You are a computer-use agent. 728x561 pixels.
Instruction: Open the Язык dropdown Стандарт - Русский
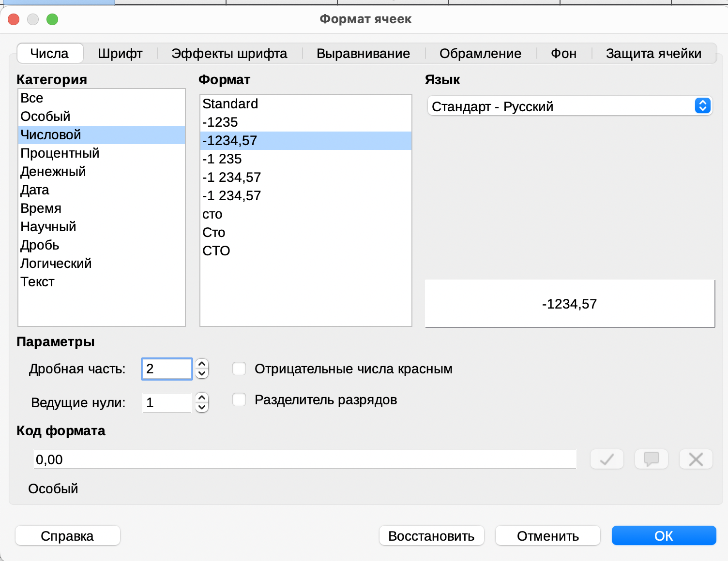pos(569,106)
